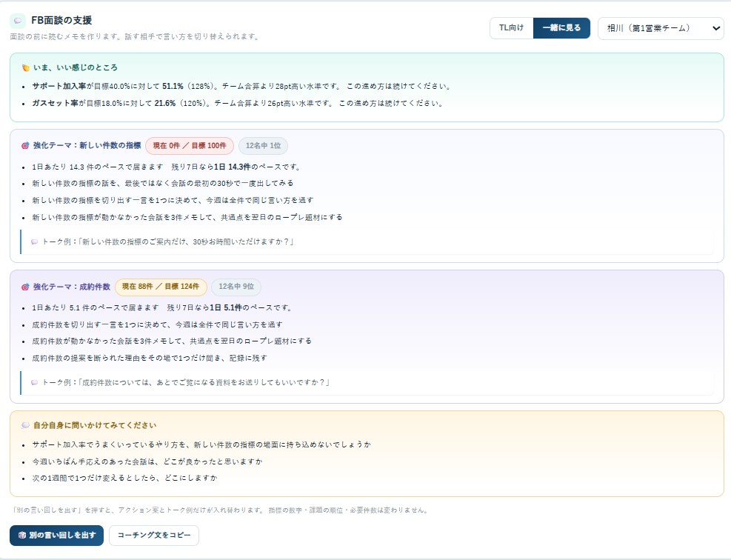Screen dimensions: 731x560
Task: Click heading 強化テーマ：新しい件数の指標
Action: coord(87,145)
